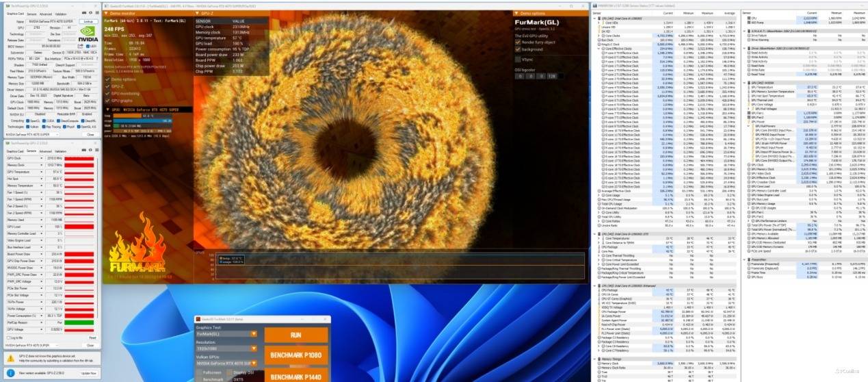Click the Update Now button in GPU-Z

tap(88, 372)
